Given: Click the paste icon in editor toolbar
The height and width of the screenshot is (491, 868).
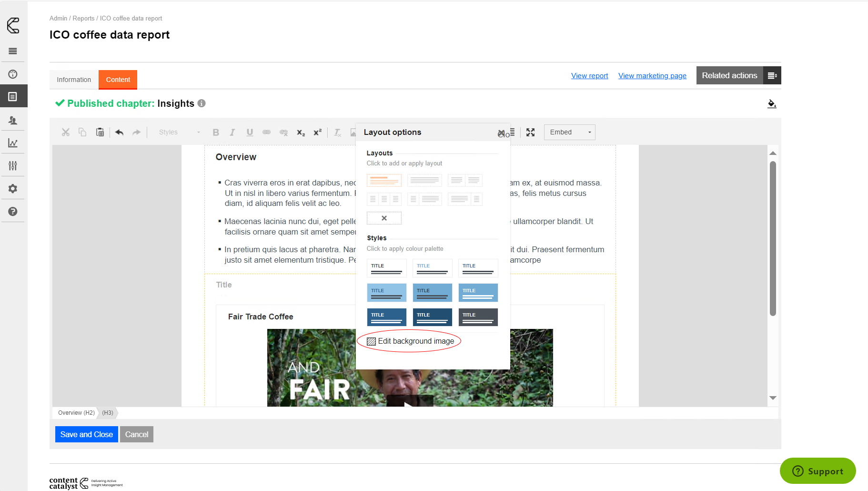Looking at the screenshot, I should 100,132.
